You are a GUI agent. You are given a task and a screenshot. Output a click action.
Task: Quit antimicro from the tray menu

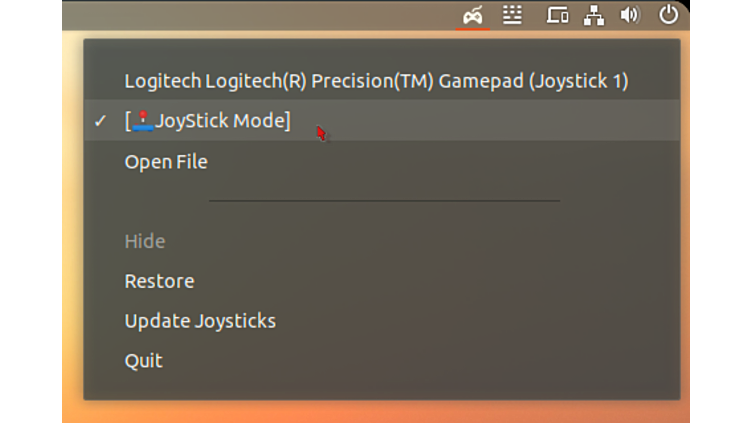coord(143,361)
